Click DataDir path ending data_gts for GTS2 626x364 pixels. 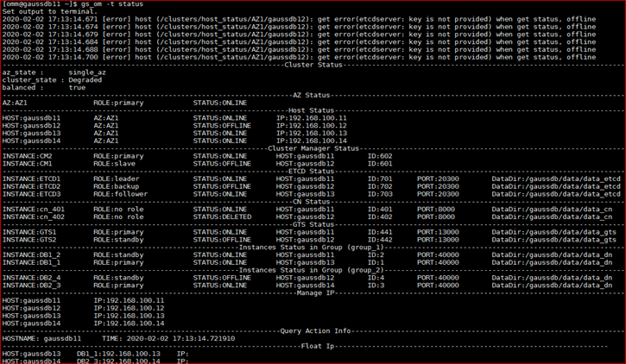tap(554, 240)
